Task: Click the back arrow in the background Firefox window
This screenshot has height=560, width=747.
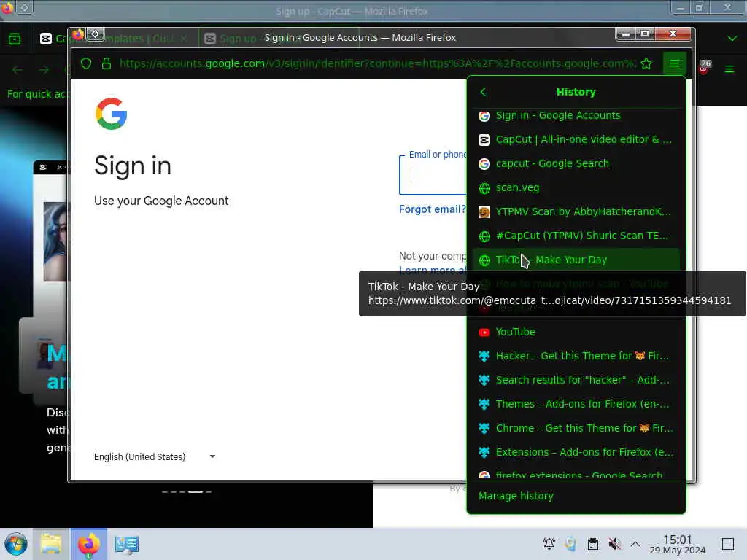Action: [x=18, y=70]
